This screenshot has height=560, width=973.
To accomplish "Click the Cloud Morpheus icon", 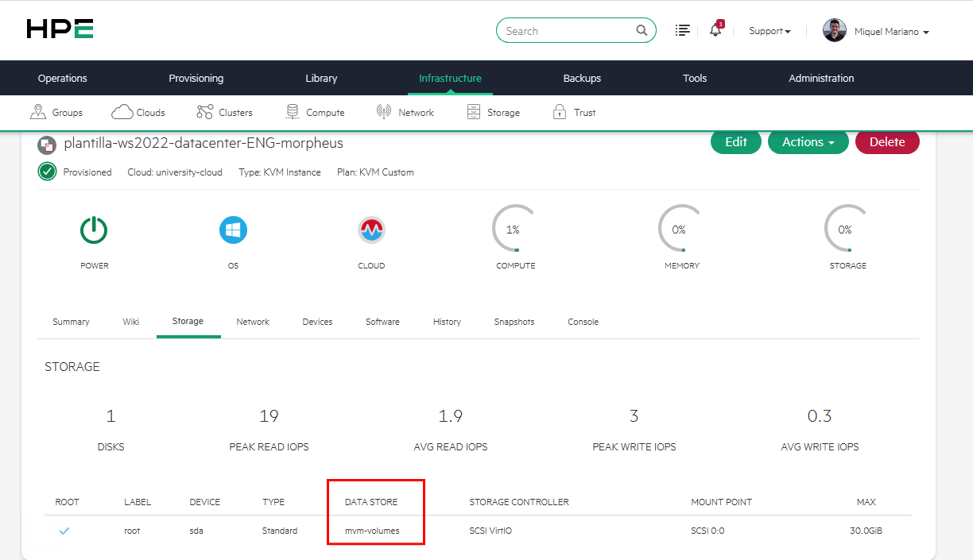I will tap(371, 230).
